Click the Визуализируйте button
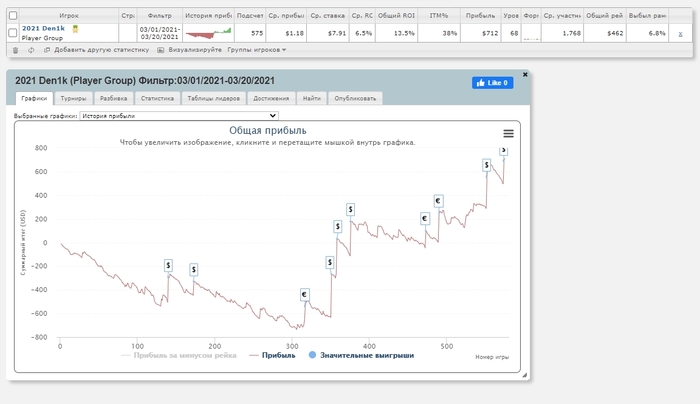The width and height of the screenshot is (700, 404). [190, 50]
